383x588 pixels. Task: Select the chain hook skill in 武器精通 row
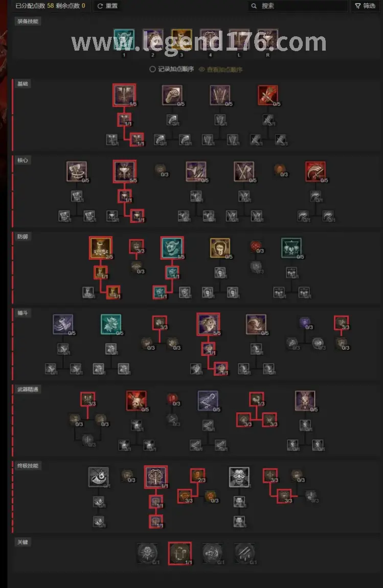(208, 400)
